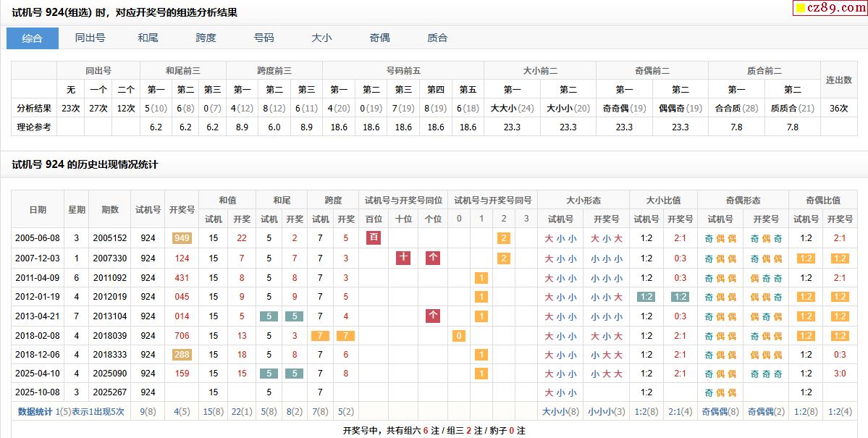Click the red 十 badge in the 2007-12-03 row
Image resolution: width=868 pixels, height=438 pixels.
click(403, 257)
